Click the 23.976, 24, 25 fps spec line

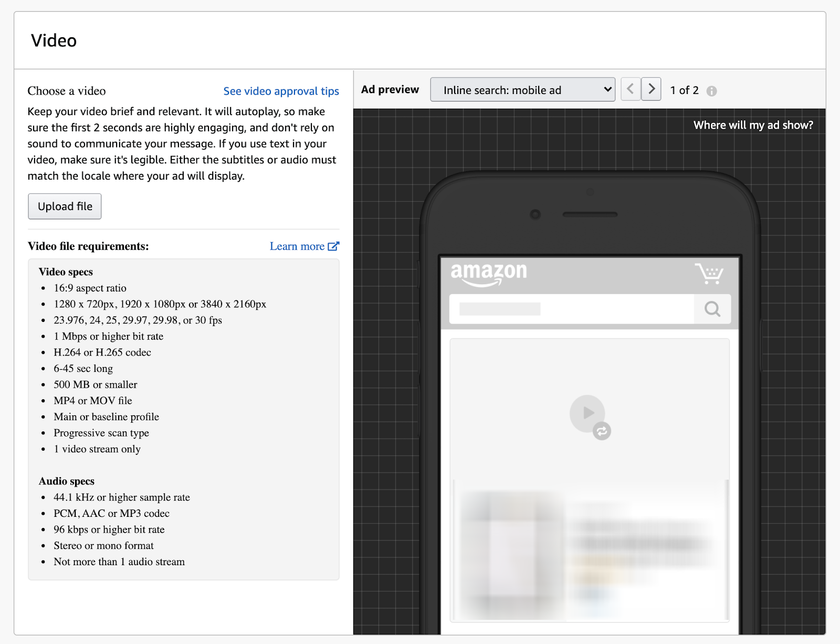[x=138, y=320]
